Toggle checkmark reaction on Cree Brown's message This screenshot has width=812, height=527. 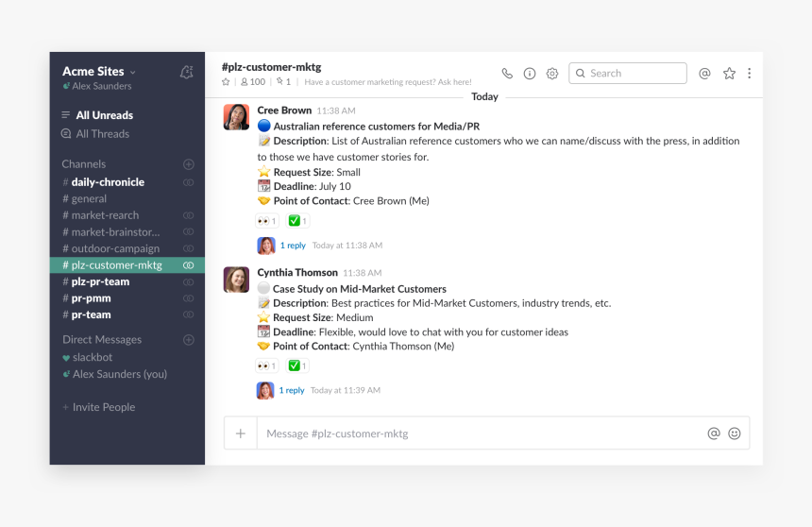pos(297,221)
